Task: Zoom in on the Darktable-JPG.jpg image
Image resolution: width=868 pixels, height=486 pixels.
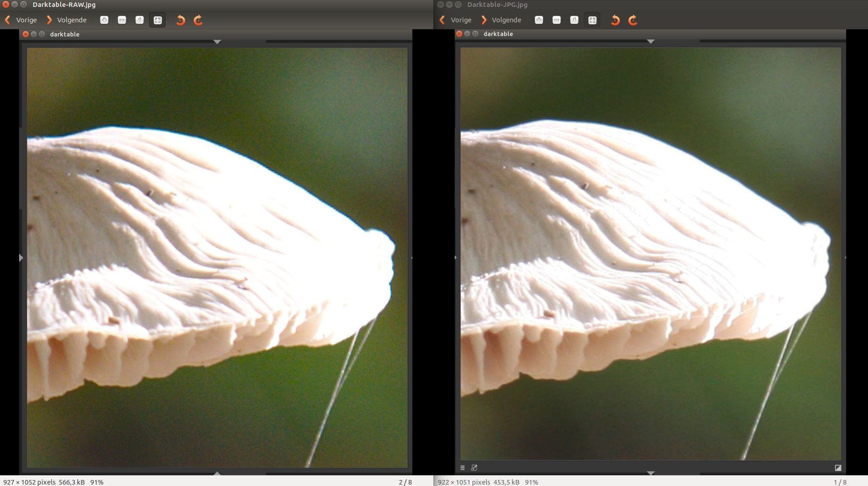Action: tap(539, 20)
